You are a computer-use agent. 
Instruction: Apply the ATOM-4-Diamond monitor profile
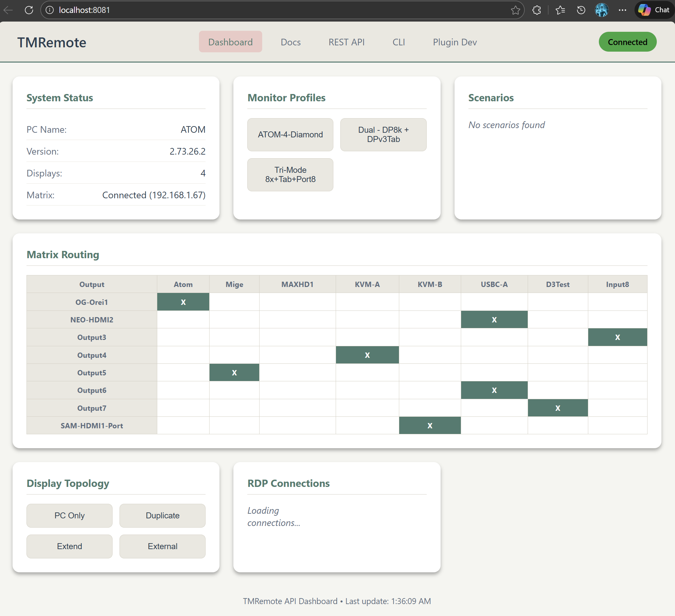pyautogui.click(x=290, y=135)
